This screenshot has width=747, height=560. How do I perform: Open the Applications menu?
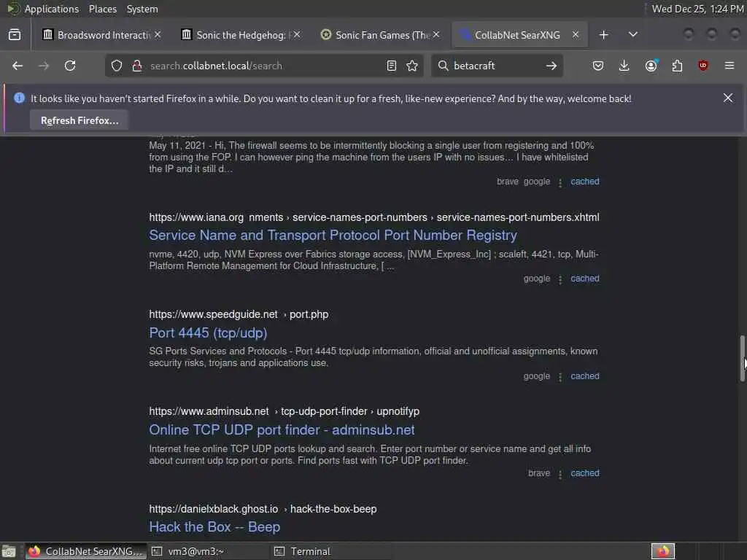(x=52, y=9)
